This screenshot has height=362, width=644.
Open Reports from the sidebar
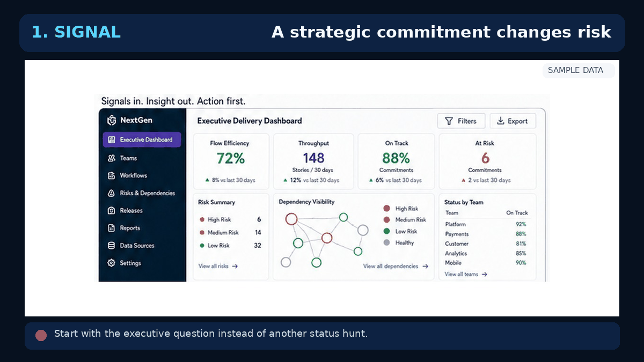pos(124,228)
